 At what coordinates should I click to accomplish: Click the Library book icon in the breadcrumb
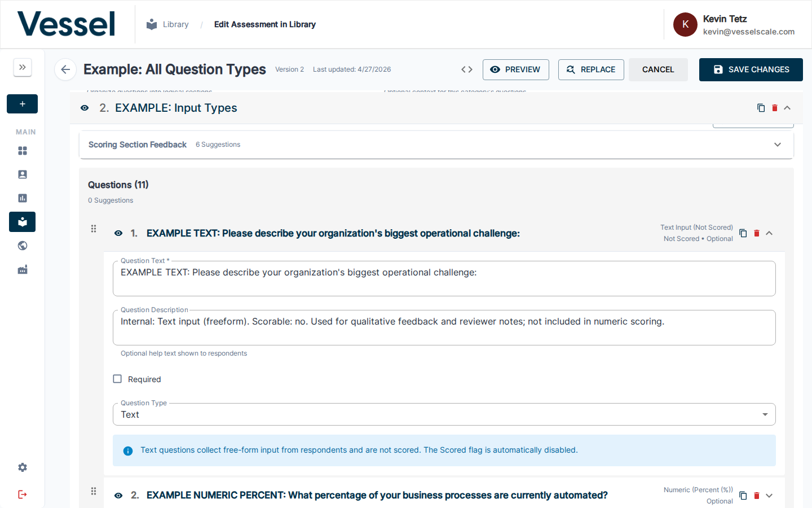pyautogui.click(x=152, y=24)
